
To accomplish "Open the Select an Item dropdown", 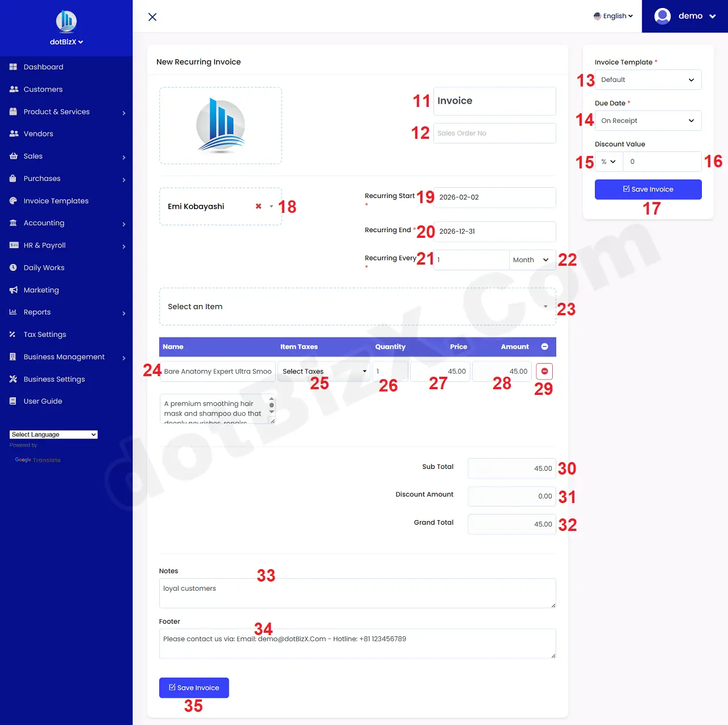I will (x=357, y=307).
